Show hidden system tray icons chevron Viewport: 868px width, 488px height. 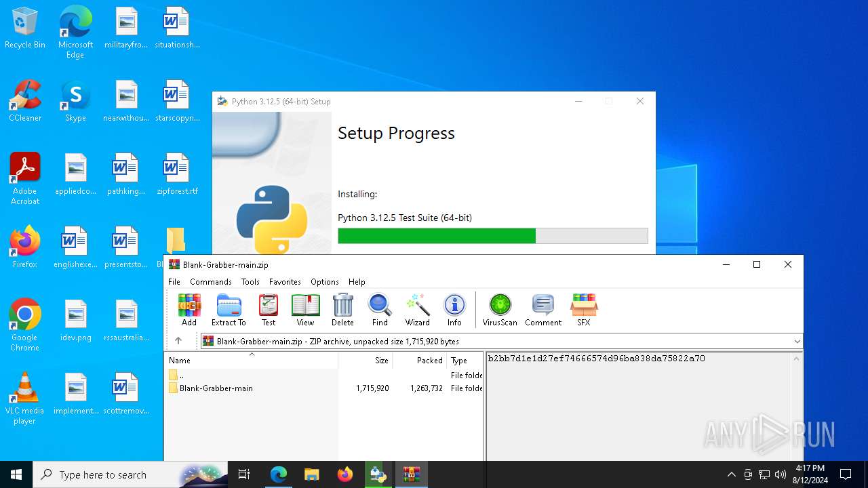click(731, 474)
